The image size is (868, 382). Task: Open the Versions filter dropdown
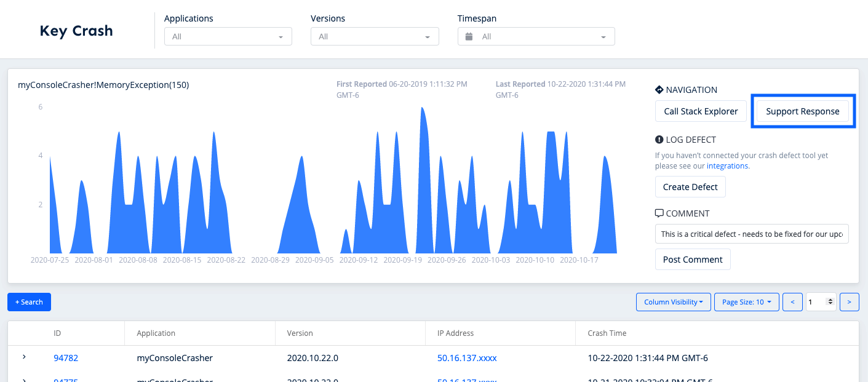pyautogui.click(x=375, y=36)
